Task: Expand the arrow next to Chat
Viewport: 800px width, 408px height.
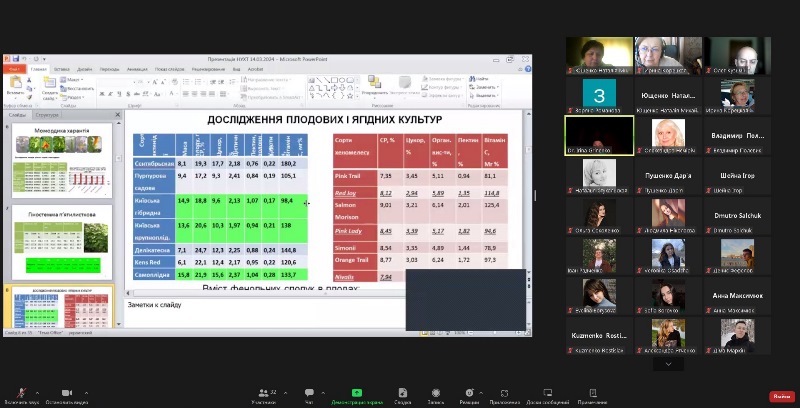Action: (x=323, y=393)
